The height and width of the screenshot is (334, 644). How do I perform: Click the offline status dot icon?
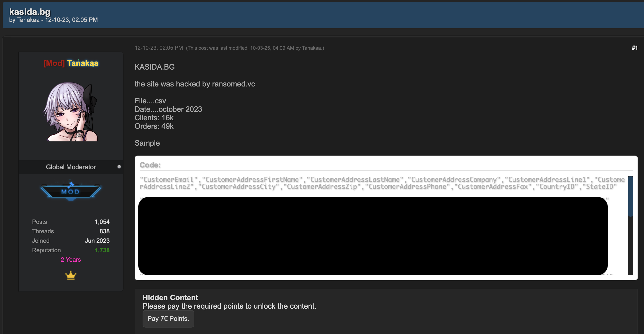click(119, 167)
